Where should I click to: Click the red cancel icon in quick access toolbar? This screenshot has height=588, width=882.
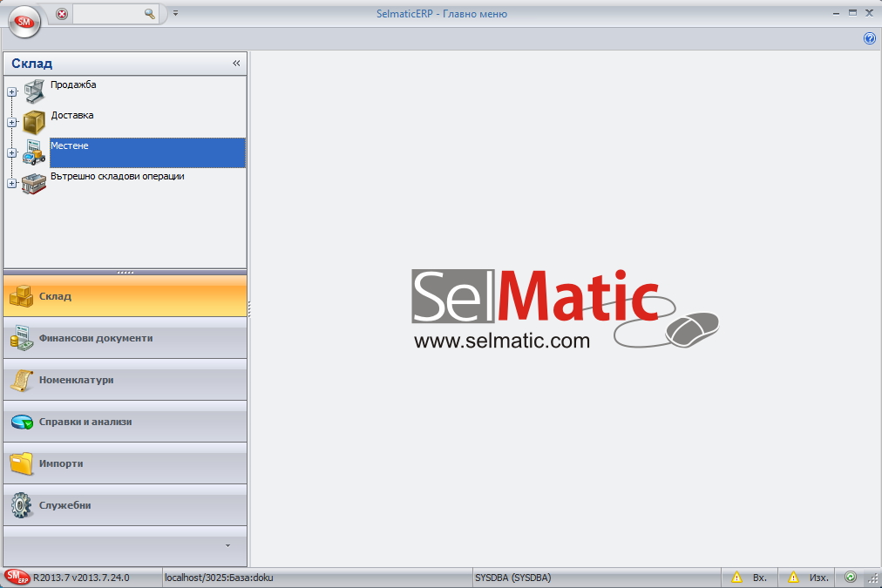[62, 13]
